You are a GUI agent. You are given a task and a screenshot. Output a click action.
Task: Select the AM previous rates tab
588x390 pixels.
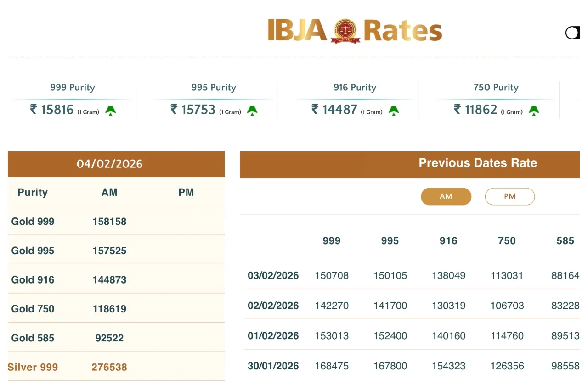pos(446,196)
